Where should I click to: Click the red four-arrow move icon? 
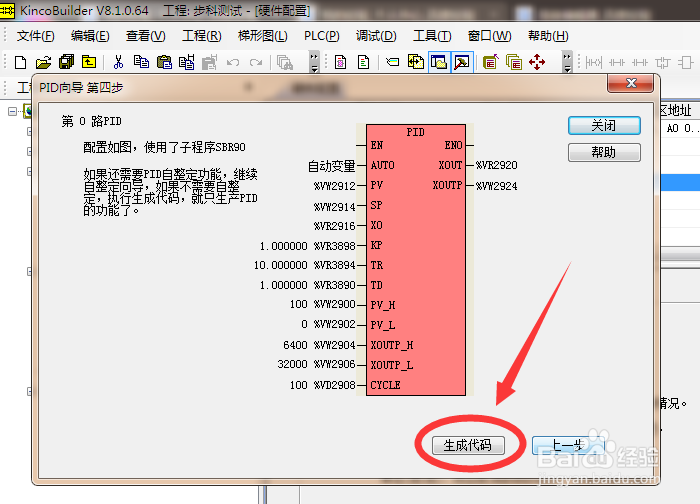537,62
